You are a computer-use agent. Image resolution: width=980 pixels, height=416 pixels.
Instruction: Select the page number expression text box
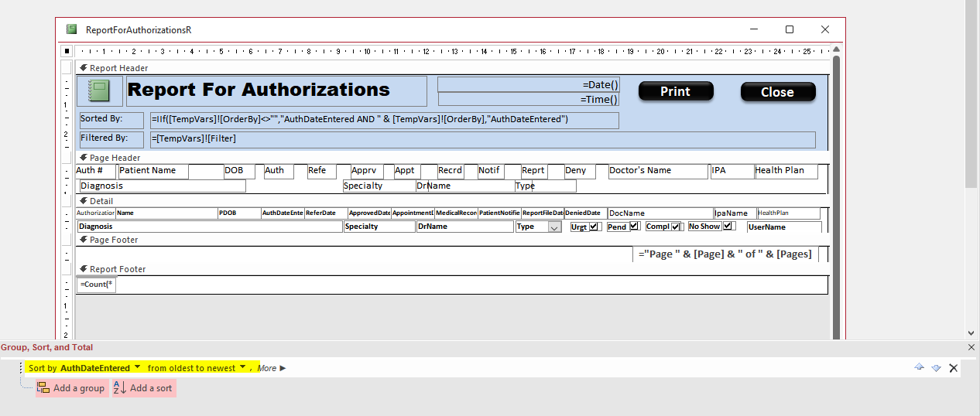pos(726,254)
